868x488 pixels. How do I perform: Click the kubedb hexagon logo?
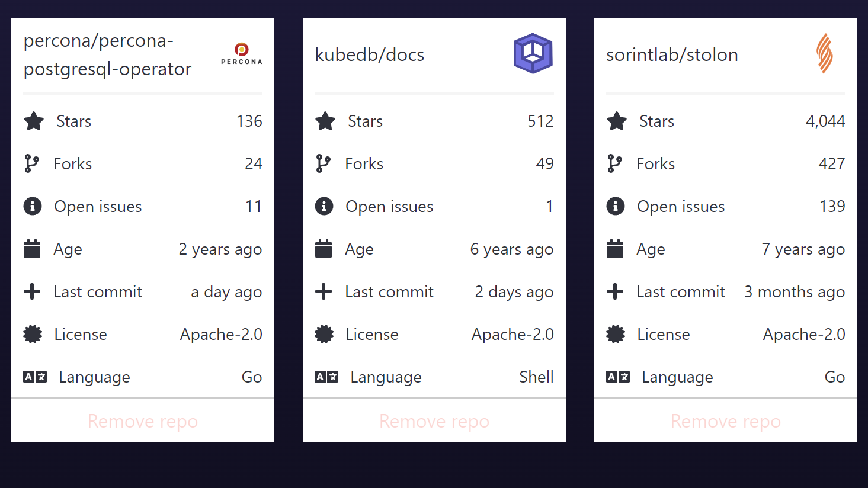point(533,54)
